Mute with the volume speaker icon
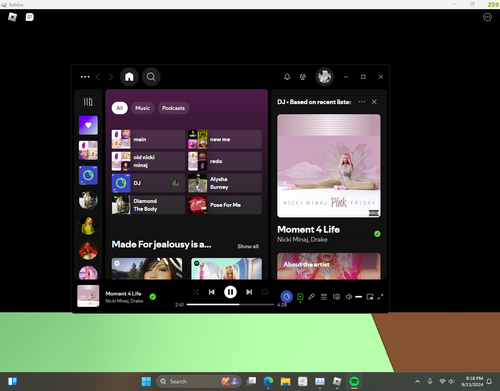 click(348, 297)
